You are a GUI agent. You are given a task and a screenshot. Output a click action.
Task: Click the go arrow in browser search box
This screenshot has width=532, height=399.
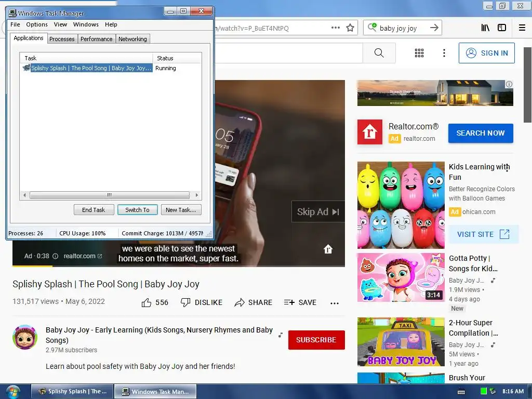click(434, 28)
